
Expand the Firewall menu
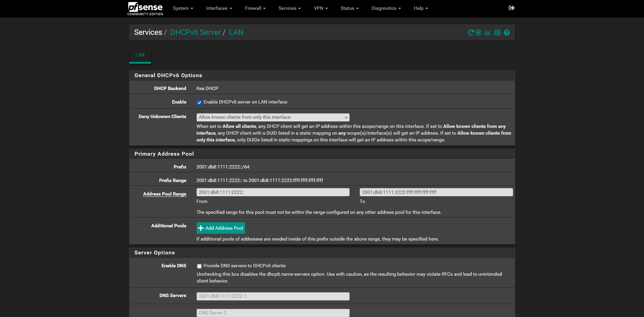[255, 8]
